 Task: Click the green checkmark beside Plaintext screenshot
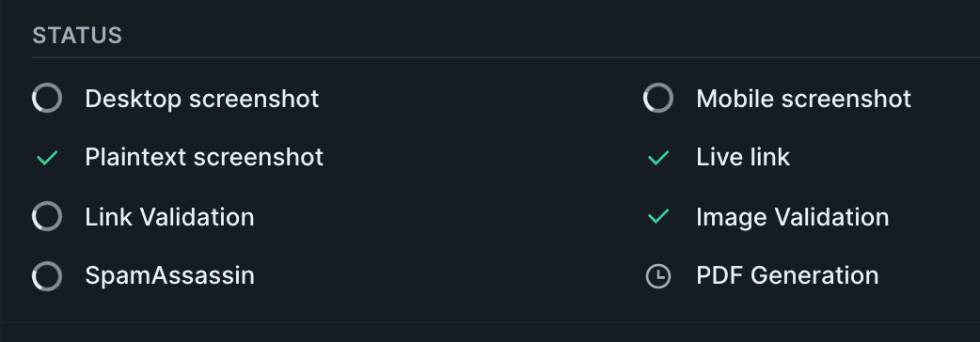click(x=47, y=158)
